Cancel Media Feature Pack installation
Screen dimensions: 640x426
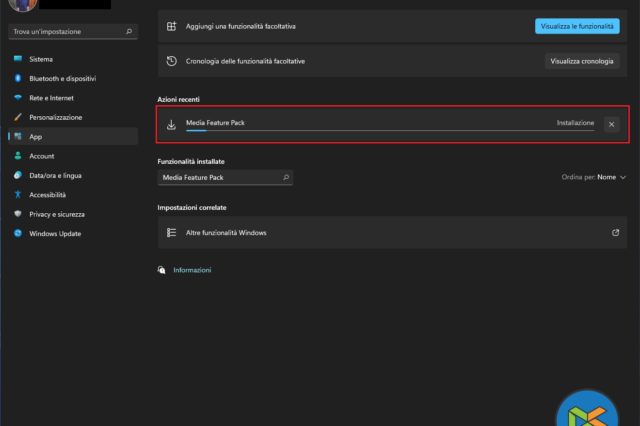(x=611, y=124)
